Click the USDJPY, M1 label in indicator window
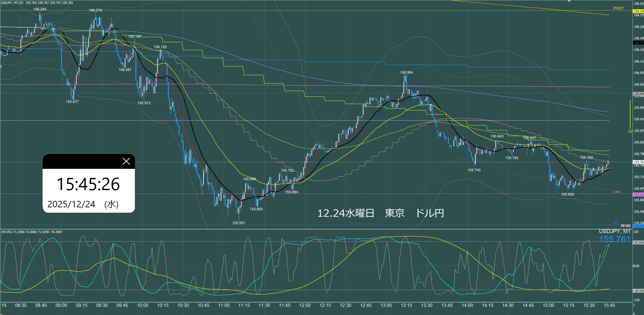Viewport: 644px width, 315px height. [x=615, y=231]
